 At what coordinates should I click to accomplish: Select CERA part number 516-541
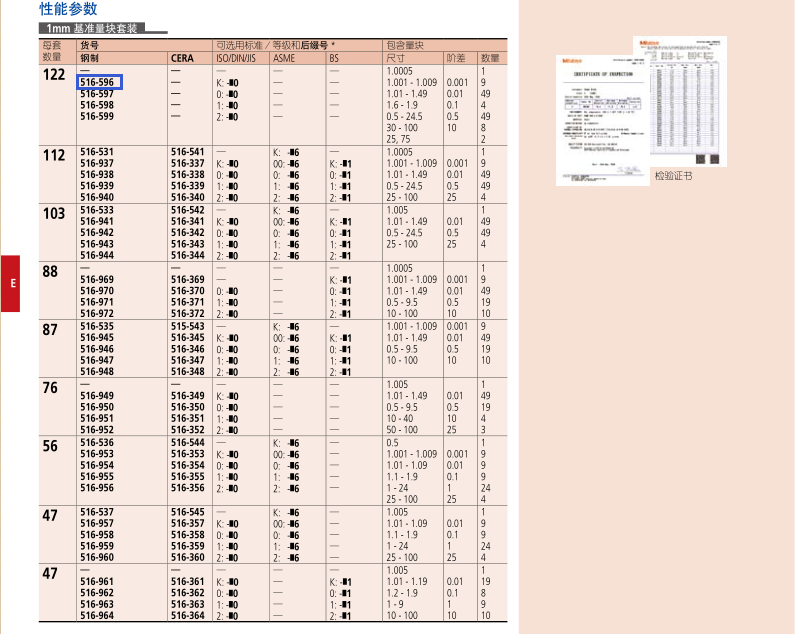tap(188, 152)
